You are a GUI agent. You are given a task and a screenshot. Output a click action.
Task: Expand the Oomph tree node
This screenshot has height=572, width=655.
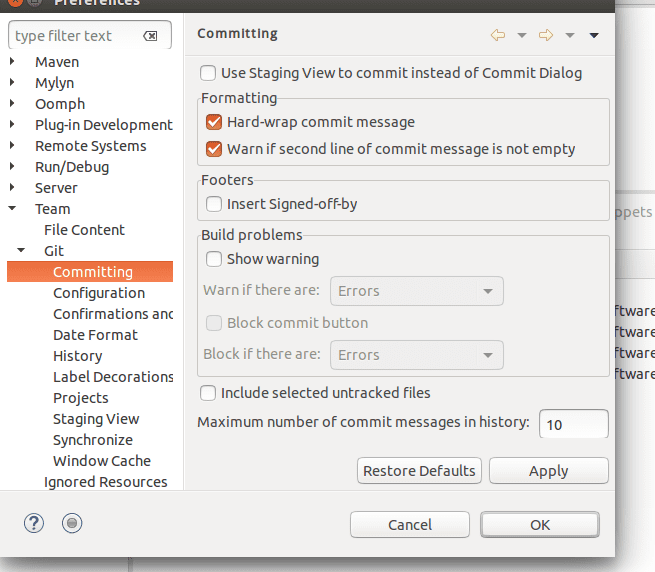coord(12,103)
